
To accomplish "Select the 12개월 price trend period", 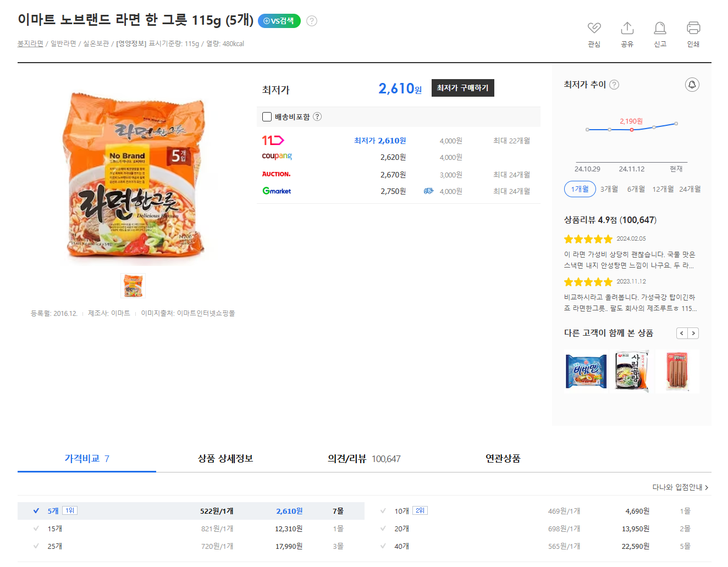I will pyautogui.click(x=663, y=189).
